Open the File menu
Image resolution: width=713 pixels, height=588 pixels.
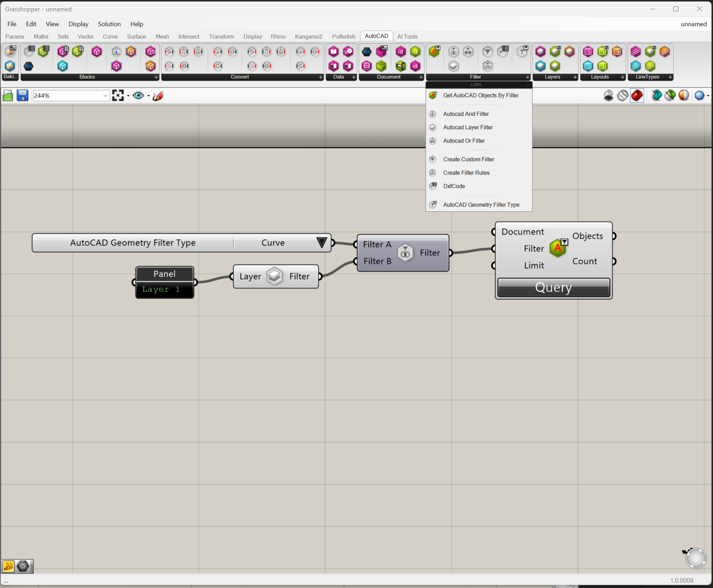coord(12,24)
